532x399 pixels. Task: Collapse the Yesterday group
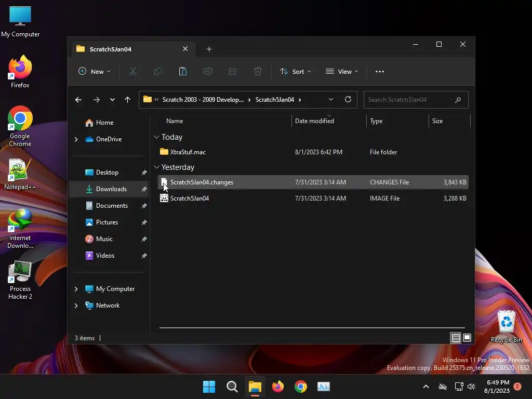pos(156,167)
